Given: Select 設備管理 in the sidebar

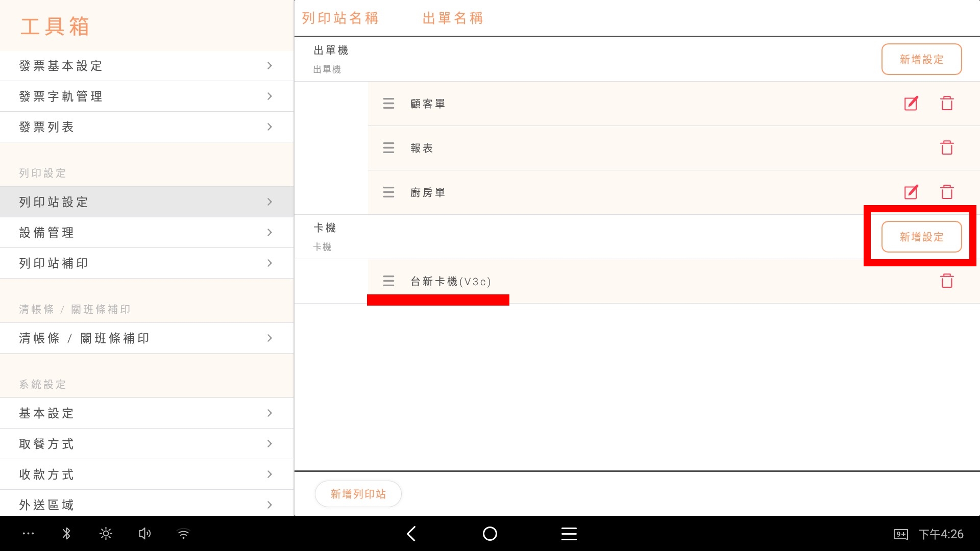Looking at the screenshot, I should pyautogui.click(x=146, y=233).
